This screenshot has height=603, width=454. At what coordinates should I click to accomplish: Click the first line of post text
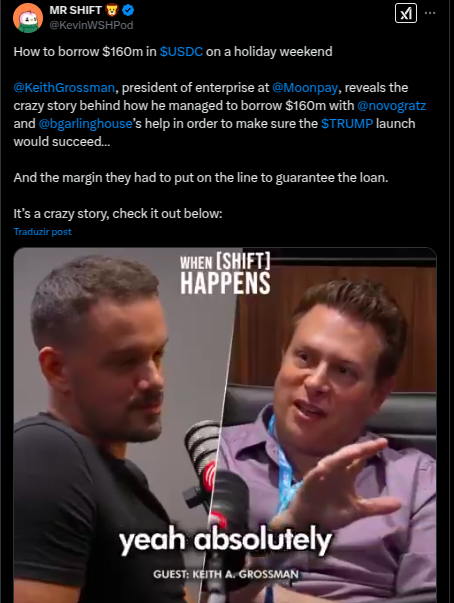coord(173,52)
